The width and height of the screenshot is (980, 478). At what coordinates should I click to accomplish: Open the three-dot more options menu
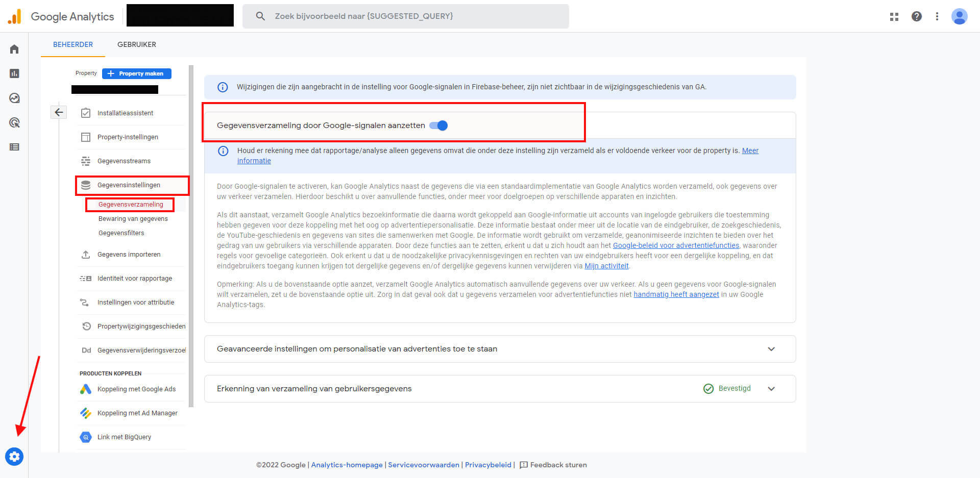[937, 16]
